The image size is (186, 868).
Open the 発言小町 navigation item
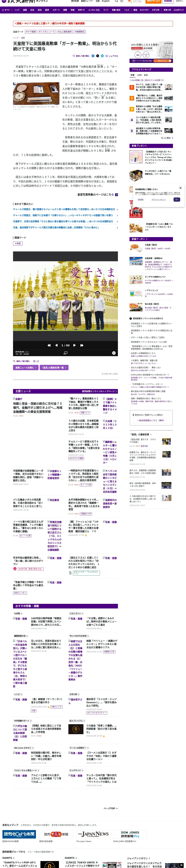[x=167, y=10]
